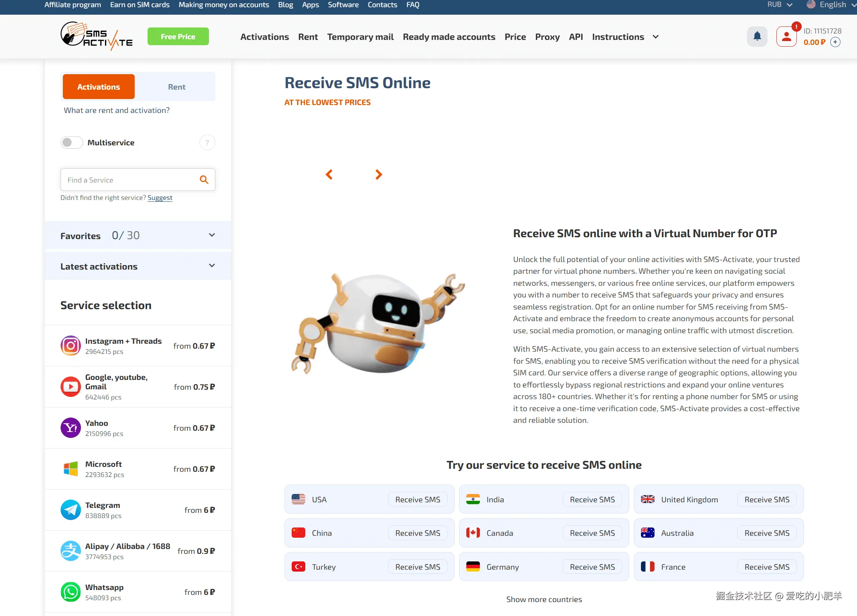The width and height of the screenshot is (857, 616).
Task: Open the user profile icon
Action: [786, 37]
